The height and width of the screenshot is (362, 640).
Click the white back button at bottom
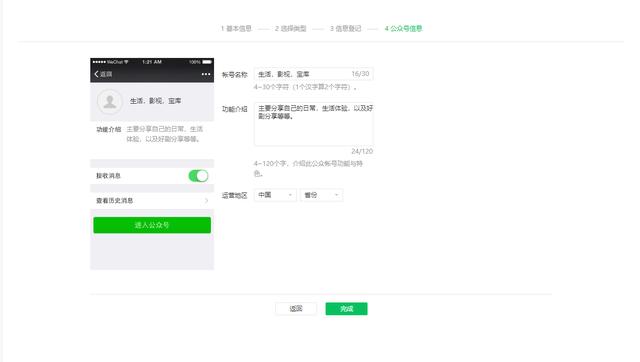(x=296, y=309)
